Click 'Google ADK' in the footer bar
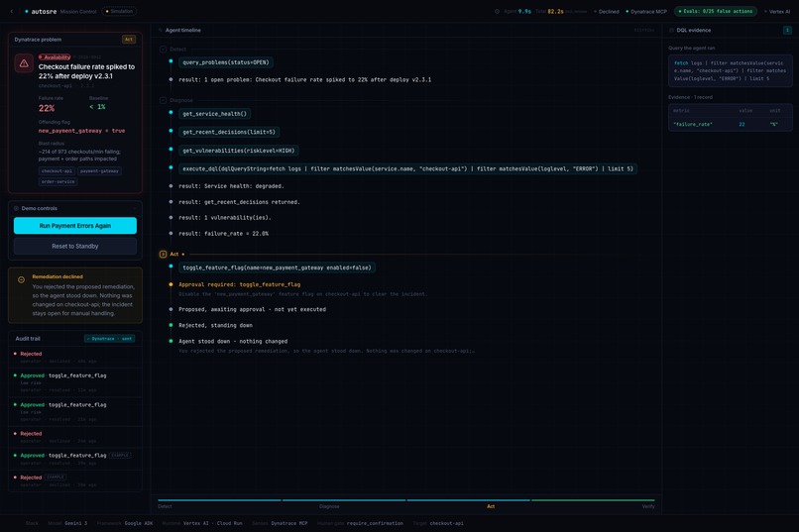Screen dimensions: 799x532 [139, 523]
